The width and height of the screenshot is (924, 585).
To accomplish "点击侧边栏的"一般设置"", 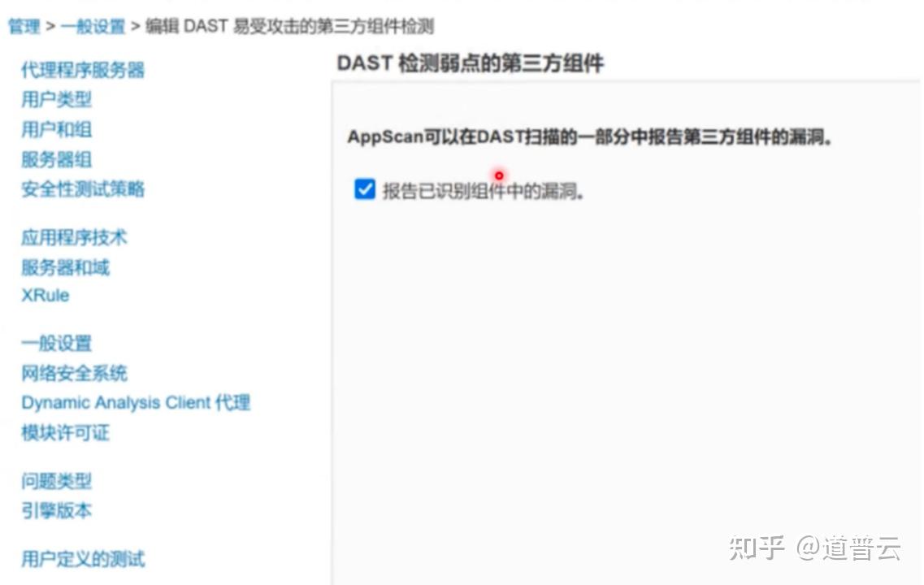I will (55, 343).
